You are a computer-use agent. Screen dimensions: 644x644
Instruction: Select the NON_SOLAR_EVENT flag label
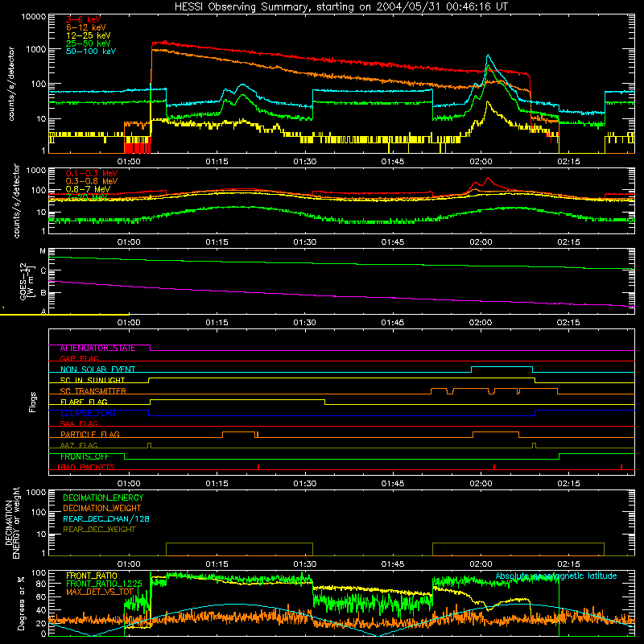(97, 369)
